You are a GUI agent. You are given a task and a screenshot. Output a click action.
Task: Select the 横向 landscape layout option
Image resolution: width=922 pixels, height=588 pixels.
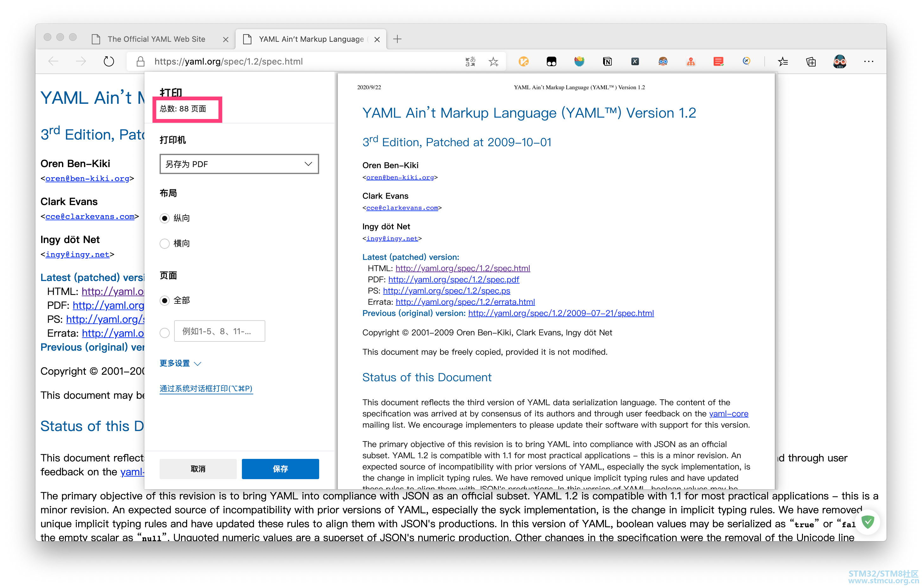pyautogui.click(x=165, y=243)
